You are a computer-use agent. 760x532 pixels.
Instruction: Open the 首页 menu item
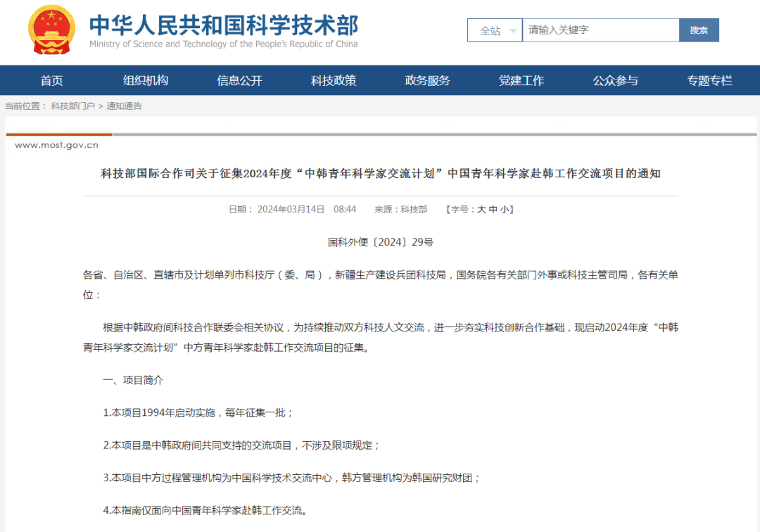tap(51, 80)
